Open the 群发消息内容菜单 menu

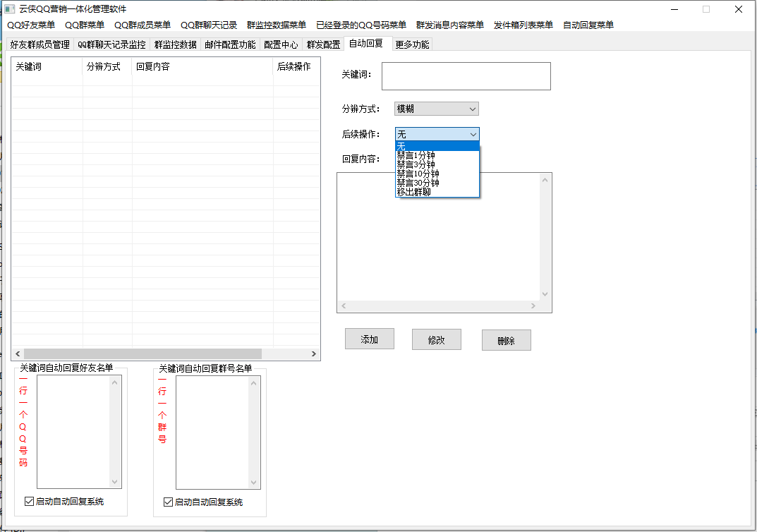click(x=450, y=25)
